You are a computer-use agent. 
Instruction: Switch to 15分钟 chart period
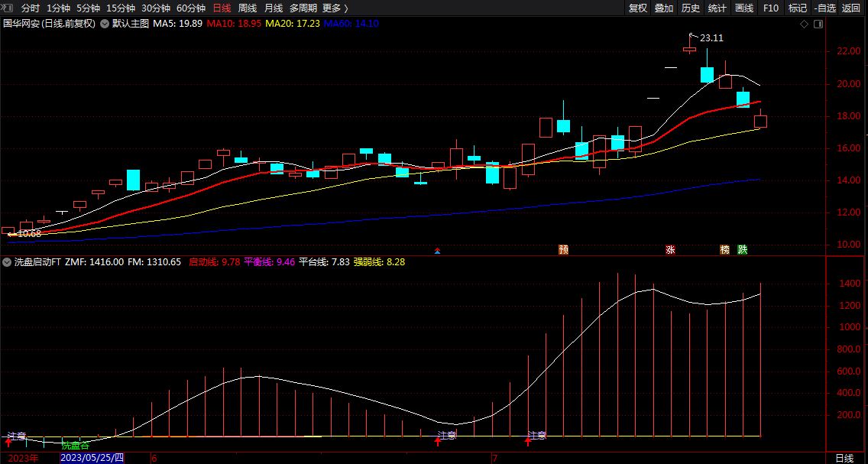(120, 8)
